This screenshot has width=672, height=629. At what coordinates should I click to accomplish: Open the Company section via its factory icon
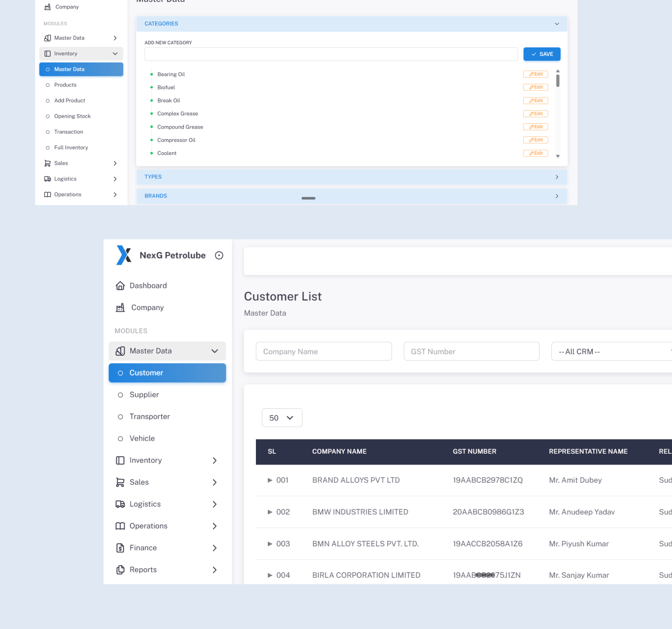coord(121,308)
